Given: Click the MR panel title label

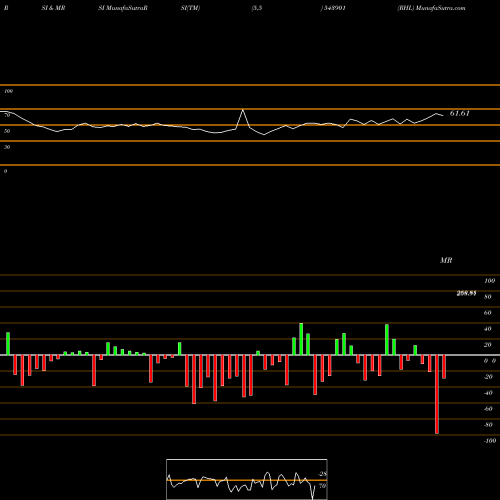Looking at the screenshot, I should (446, 260).
